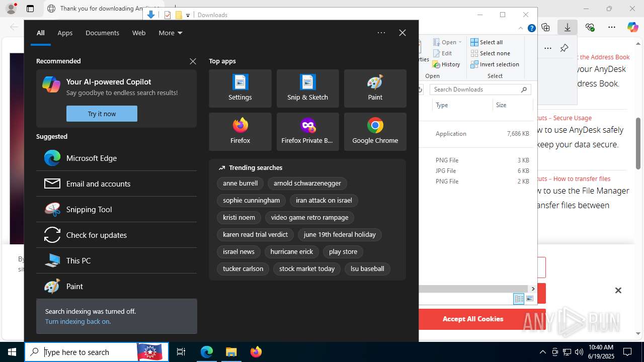This screenshot has height=362, width=644.
Task: Search trending anne burrell
Action: pos(240,183)
